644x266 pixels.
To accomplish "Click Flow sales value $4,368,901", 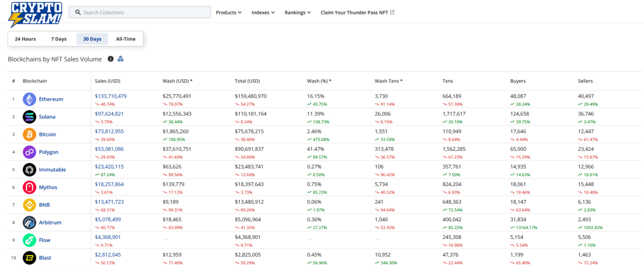I will pos(108,238).
